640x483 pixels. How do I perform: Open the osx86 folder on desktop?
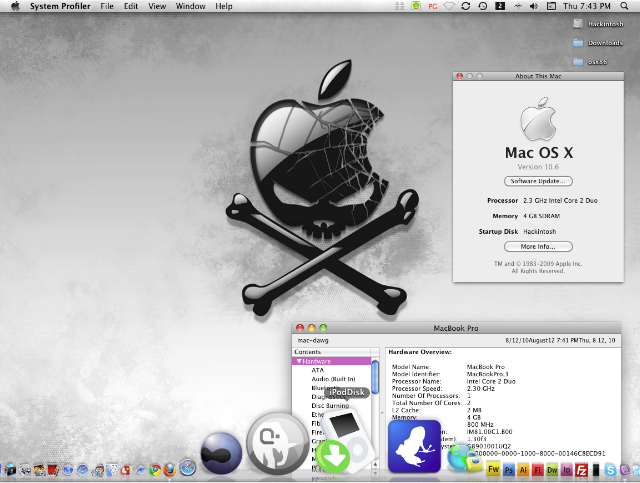[590, 62]
